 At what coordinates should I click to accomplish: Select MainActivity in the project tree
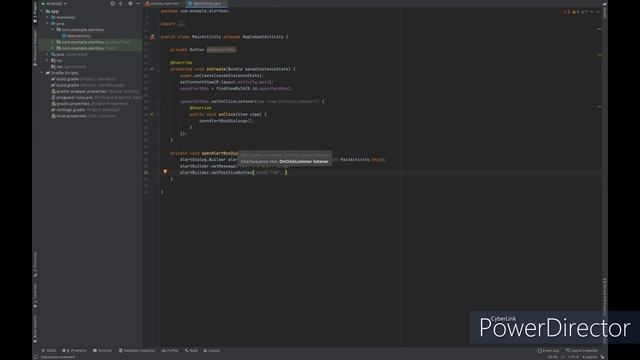(x=76, y=36)
